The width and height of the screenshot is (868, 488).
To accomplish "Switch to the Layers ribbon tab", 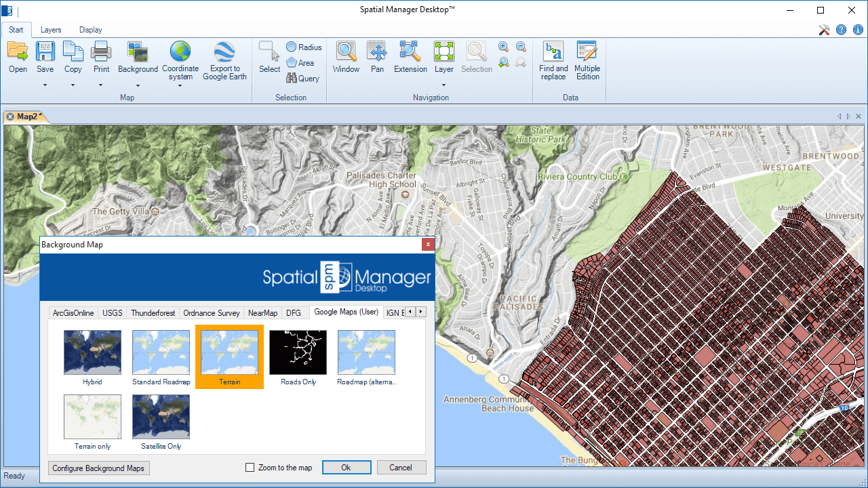I will click(51, 30).
